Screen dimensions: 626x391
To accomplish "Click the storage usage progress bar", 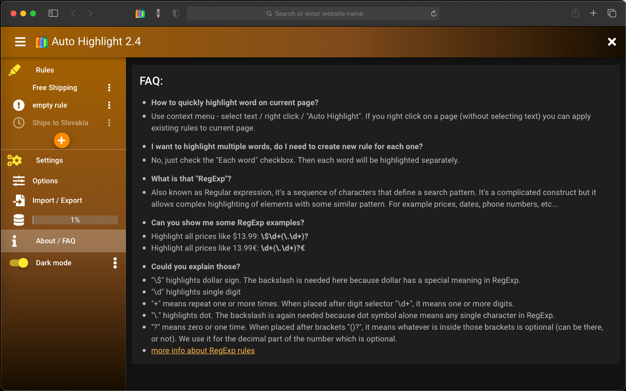I will pyautogui.click(x=75, y=220).
